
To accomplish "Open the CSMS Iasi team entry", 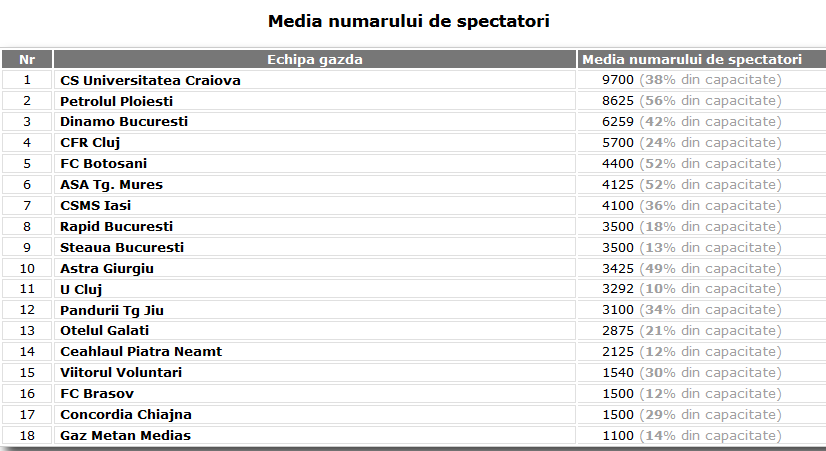I will coord(96,206).
